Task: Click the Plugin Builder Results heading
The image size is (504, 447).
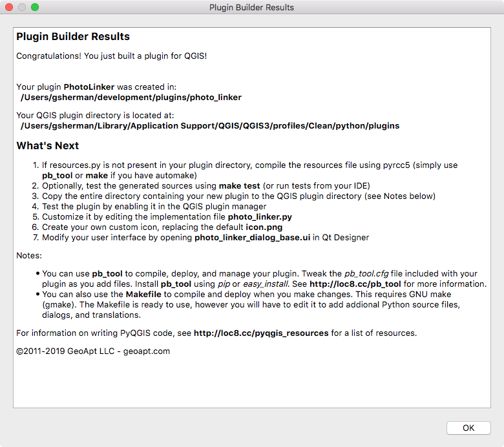Action: [73, 37]
